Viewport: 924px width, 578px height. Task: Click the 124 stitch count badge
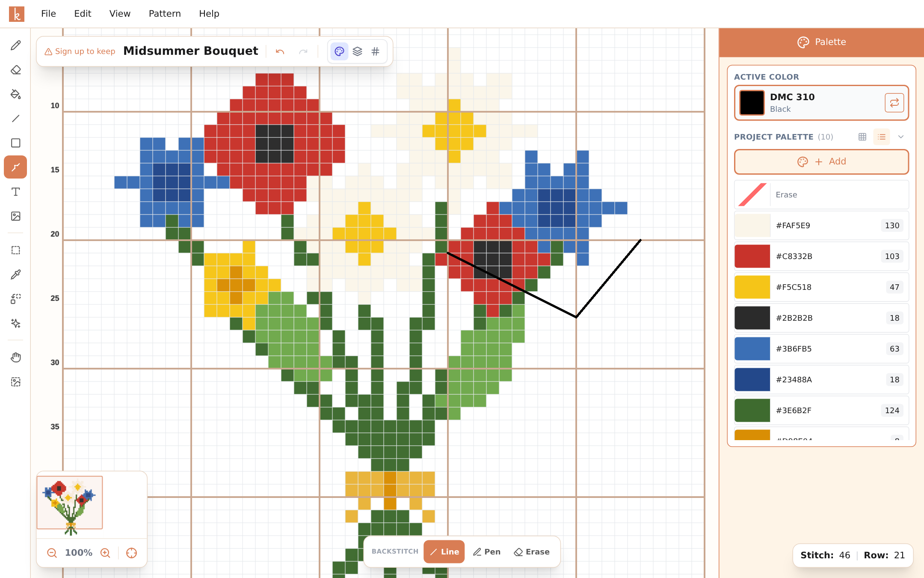tap(892, 411)
